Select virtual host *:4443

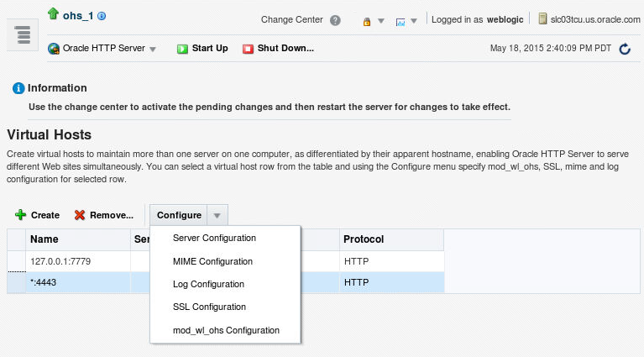43,282
